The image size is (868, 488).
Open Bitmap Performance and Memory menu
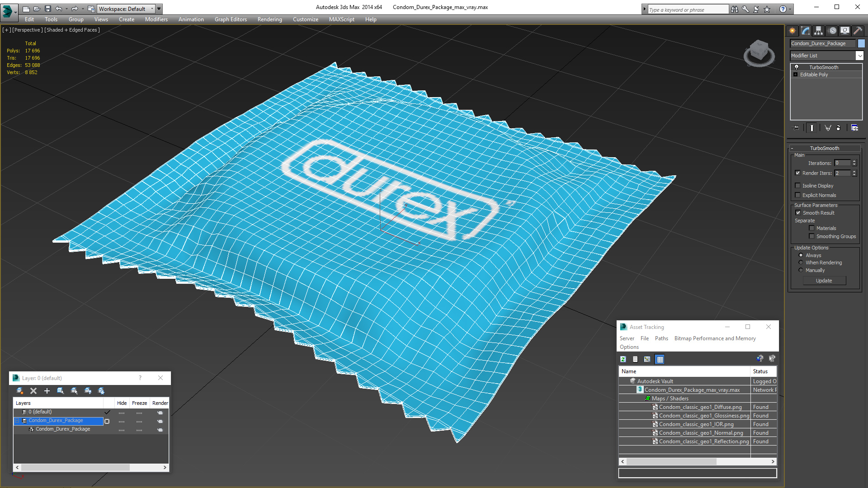pos(715,338)
